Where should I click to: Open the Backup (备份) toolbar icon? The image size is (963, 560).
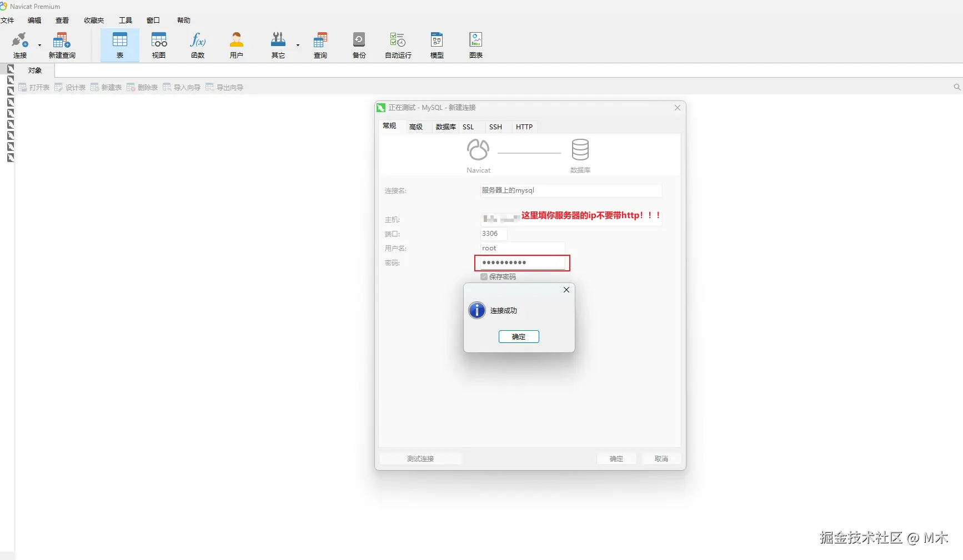359,45
